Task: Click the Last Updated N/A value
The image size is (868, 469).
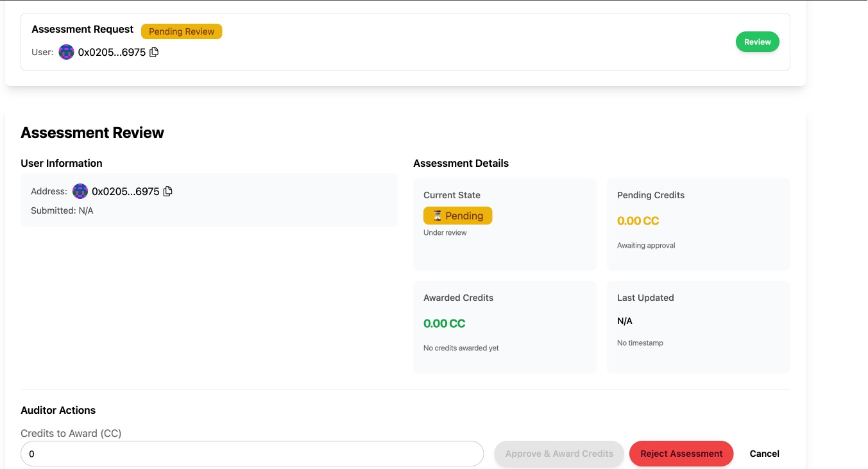Action: pos(624,321)
